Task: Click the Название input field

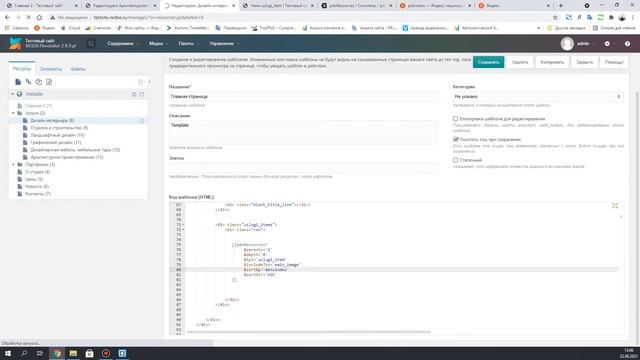Action: [x=303, y=97]
